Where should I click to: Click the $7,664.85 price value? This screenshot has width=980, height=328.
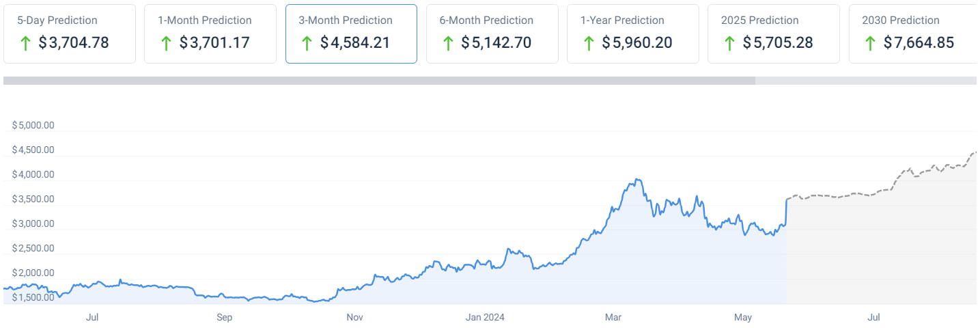919,43
